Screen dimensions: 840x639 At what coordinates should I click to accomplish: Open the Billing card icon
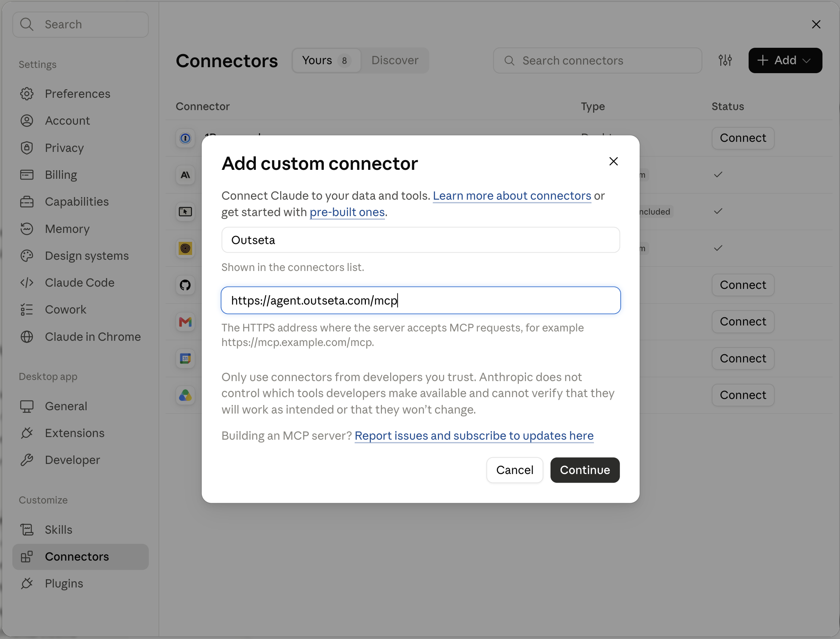pyautogui.click(x=26, y=175)
